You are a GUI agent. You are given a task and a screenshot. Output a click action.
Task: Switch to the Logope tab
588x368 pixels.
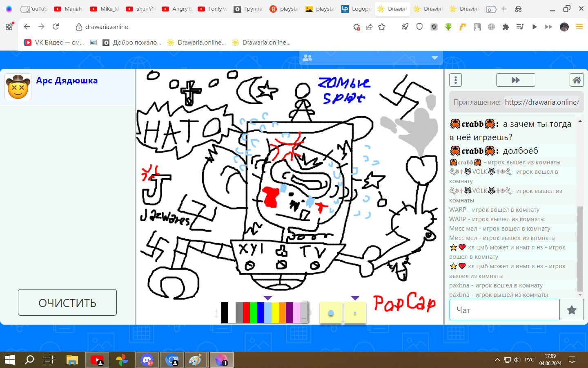(356, 9)
